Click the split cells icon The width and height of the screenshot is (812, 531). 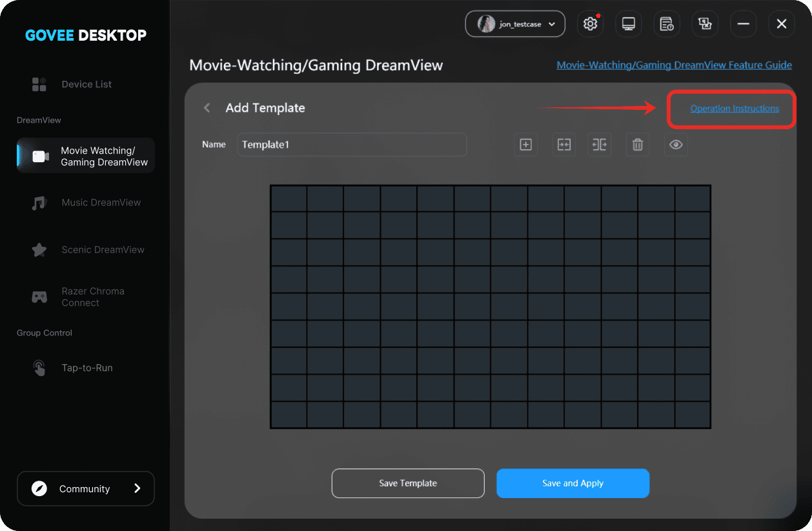(600, 145)
